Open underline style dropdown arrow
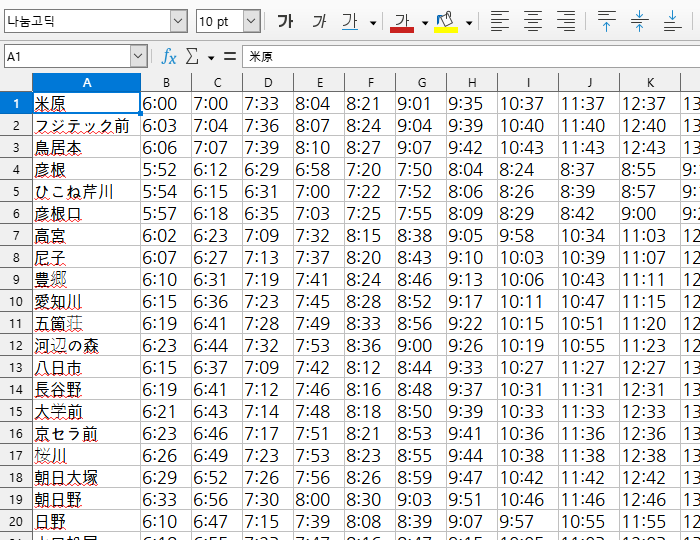The width and height of the screenshot is (700, 540). click(x=373, y=22)
